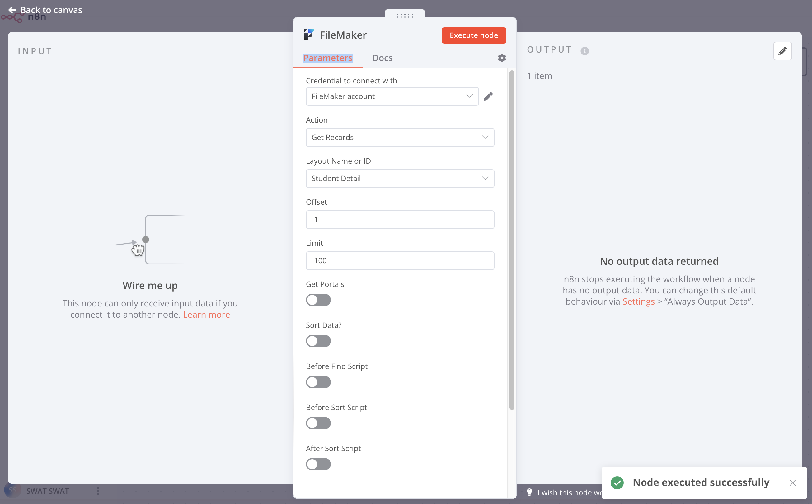Toggle the Before Find Script switch
Image resolution: width=812 pixels, height=504 pixels.
318,382
